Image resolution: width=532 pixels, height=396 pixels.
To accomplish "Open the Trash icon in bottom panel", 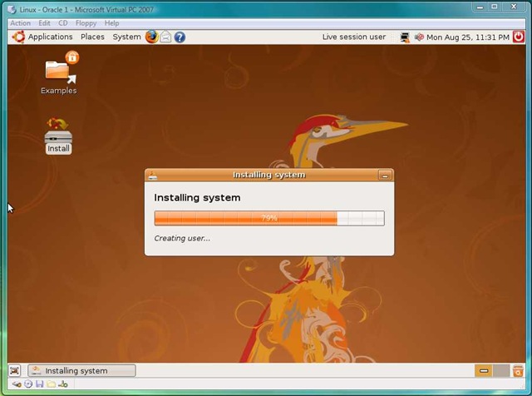I will coord(518,370).
